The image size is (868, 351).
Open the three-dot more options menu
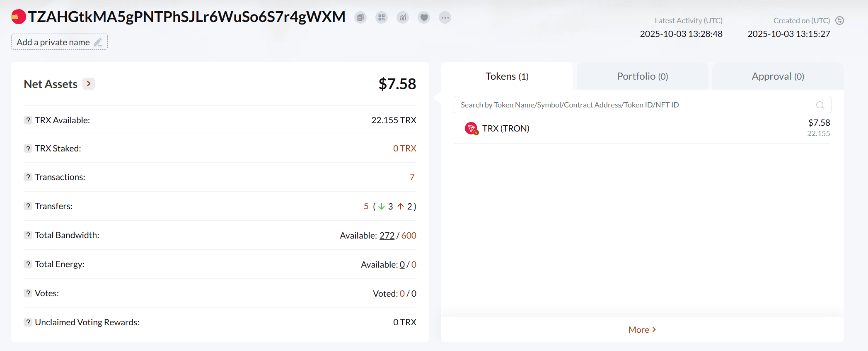(x=445, y=17)
